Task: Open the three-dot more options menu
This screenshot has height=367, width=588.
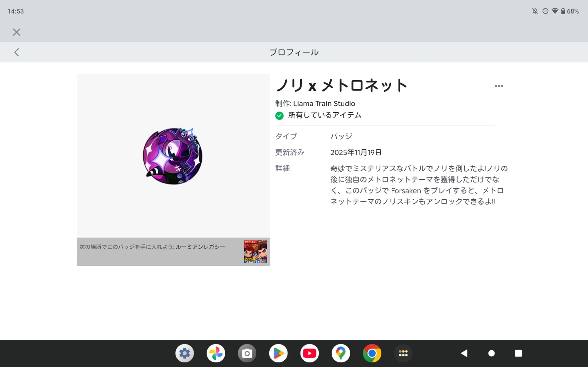Action: click(x=498, y=86)
